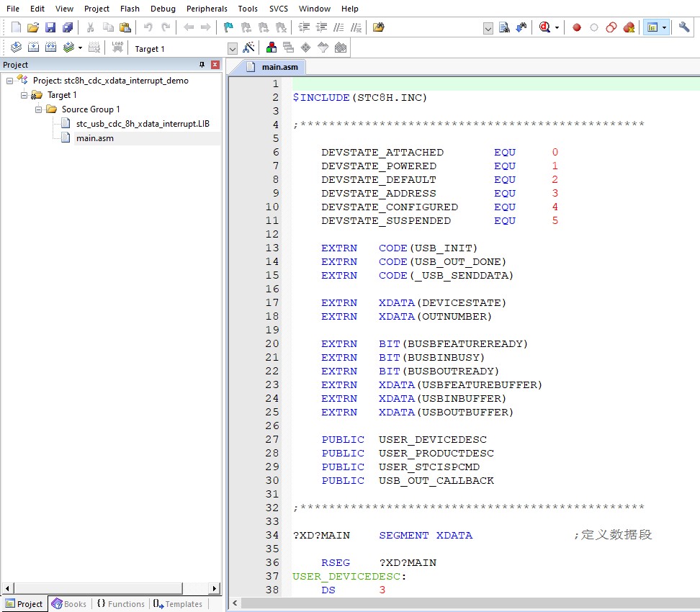The width and height of the screenshot is (700, 612).
Task: Enable/disable breakpoint white circle icon
Action: (x=593, y=27)
